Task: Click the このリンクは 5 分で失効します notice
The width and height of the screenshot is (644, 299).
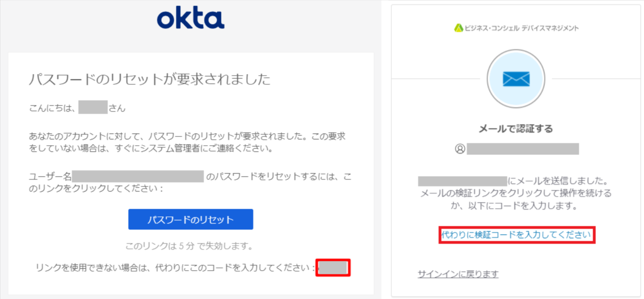Action: [189, 246]
